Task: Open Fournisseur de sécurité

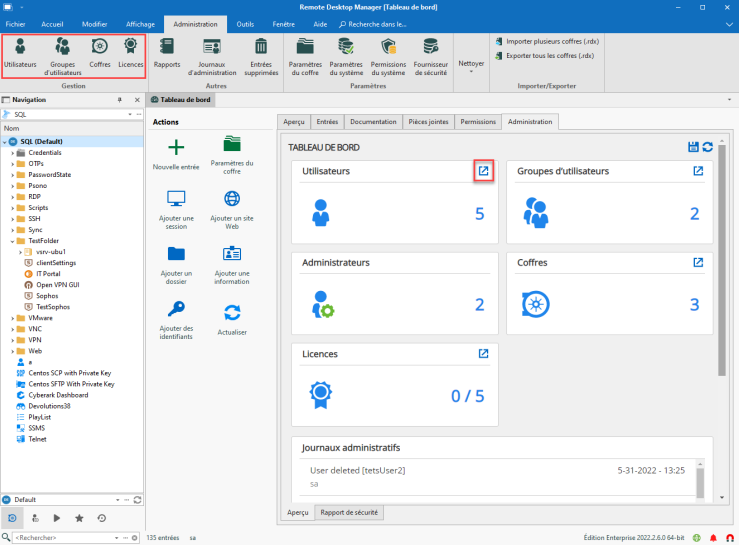Action: pos(430,57)
